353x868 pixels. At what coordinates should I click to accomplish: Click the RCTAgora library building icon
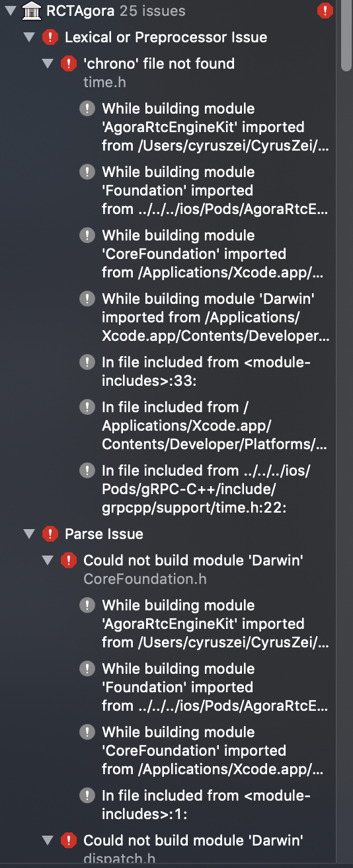pyautogui.click(x=31, y=11)
